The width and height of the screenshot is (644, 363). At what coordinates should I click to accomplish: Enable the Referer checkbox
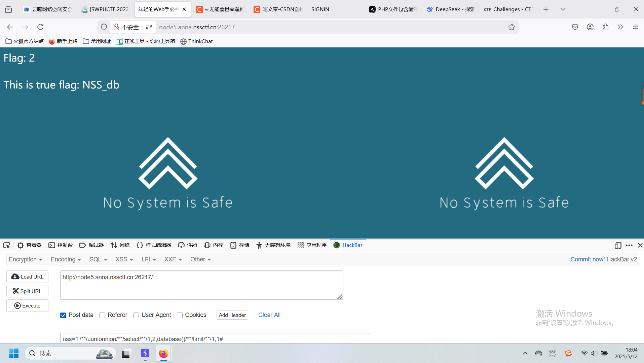click(x=102, y=315)
